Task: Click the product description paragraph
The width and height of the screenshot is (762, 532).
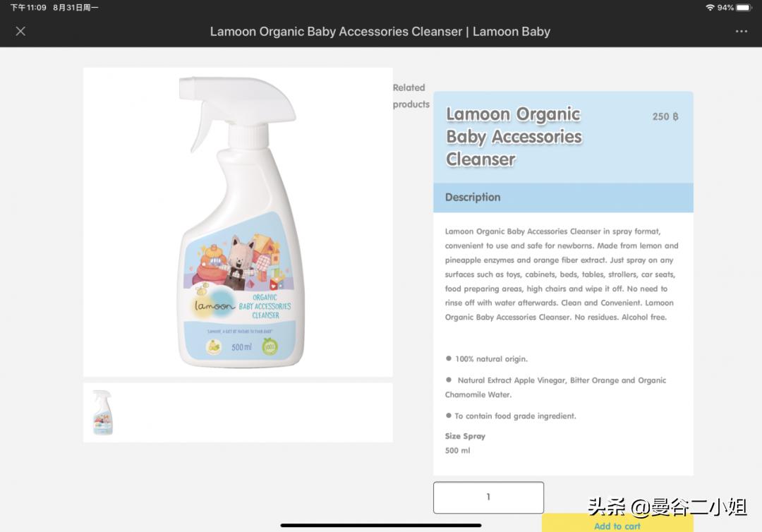Action: click(x=562, y=274)
